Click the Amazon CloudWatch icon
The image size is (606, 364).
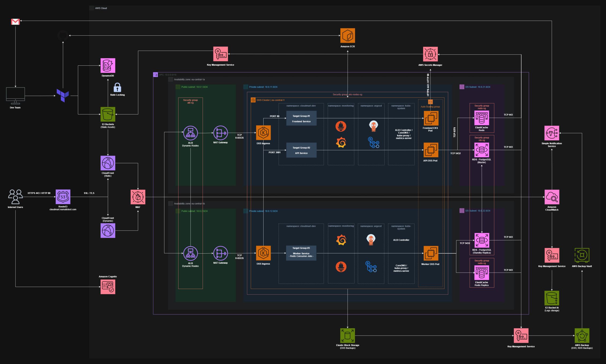(x=552, y=197)
